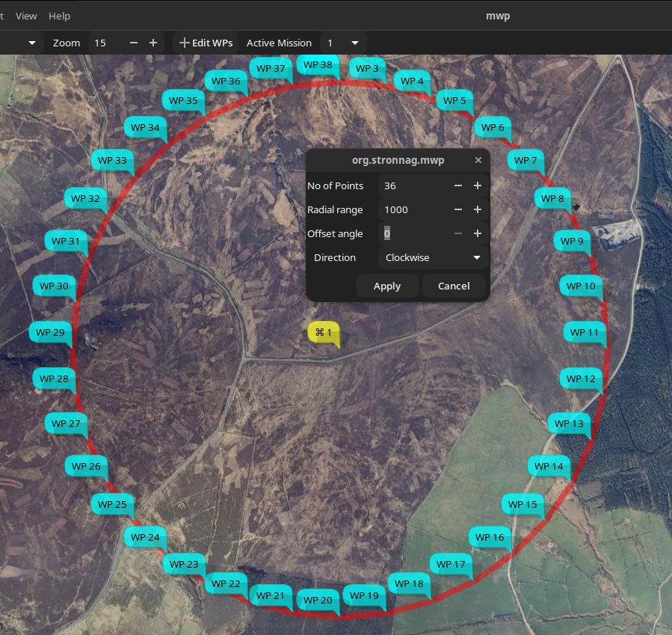672x635 pixels.
Task: Decrease the Radial range value
Action: [458, 209]
